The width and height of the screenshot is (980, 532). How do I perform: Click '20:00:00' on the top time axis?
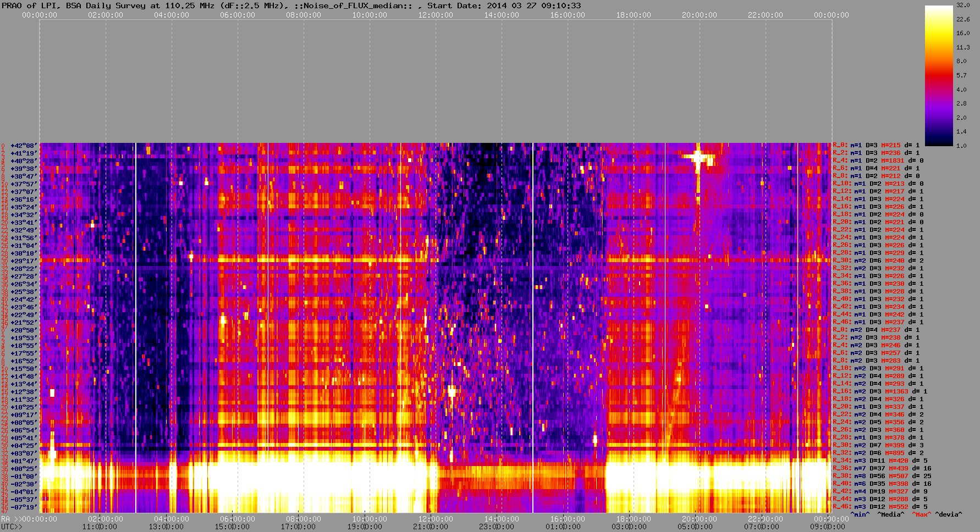[x=700, y=15]
